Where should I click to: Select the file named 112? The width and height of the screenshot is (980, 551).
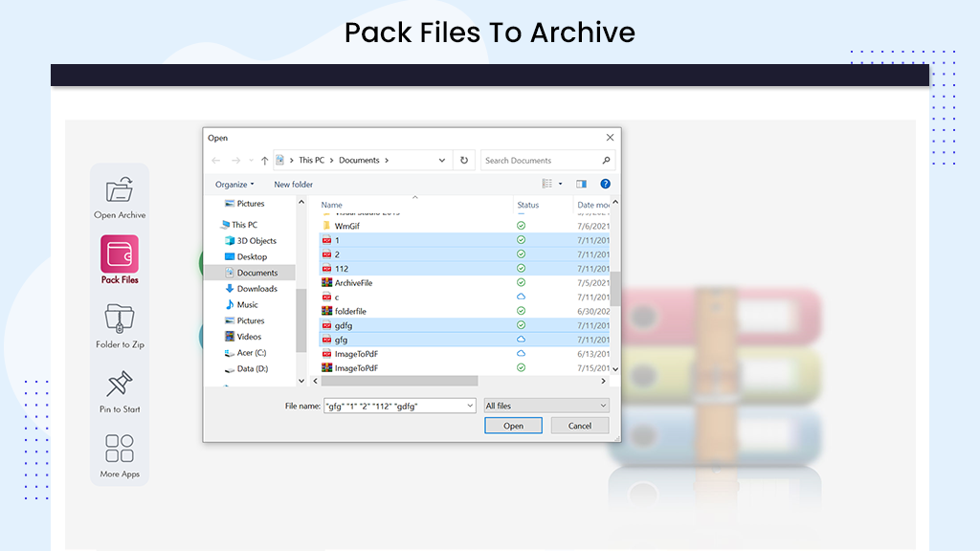pos(465,269)
